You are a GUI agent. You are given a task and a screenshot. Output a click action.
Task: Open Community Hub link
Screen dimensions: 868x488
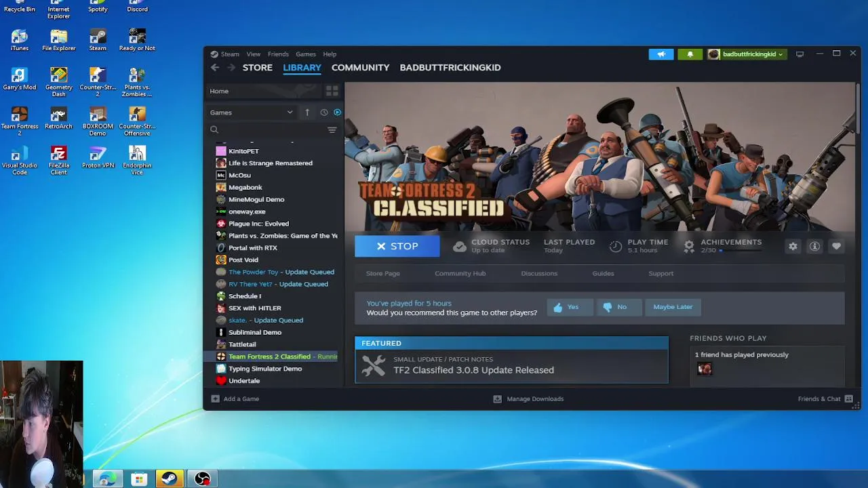(x=460, y=273)
